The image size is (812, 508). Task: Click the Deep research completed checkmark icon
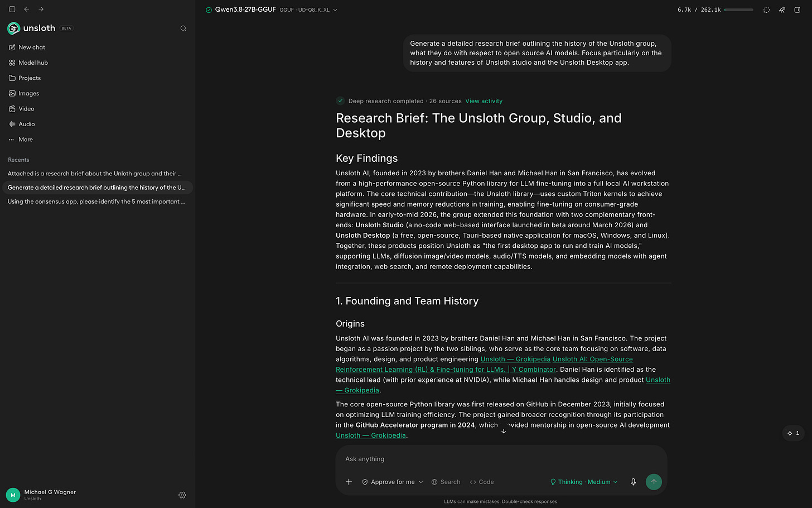coord(340,101)
